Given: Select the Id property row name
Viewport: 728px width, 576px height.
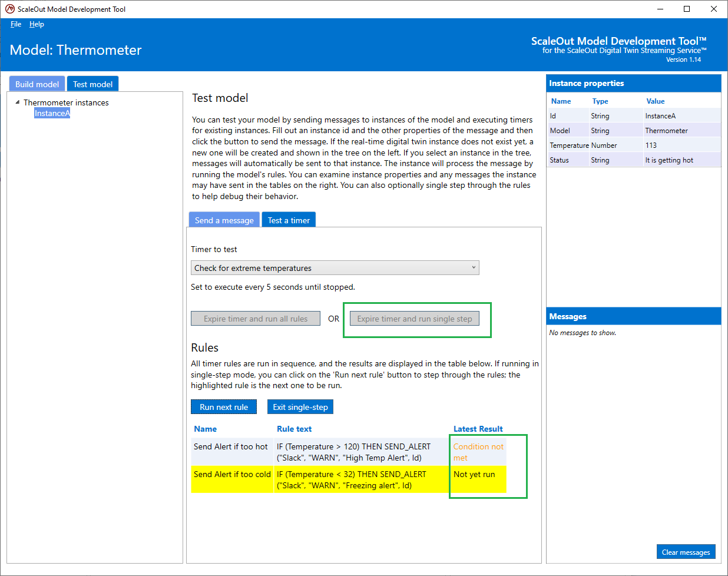Looking at the screenshot, I should click(x=553, y=116).
